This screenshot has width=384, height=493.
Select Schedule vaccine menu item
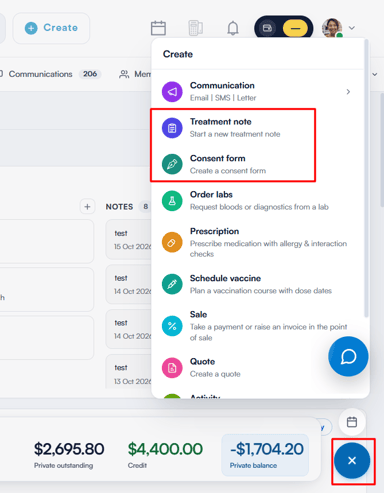[257, 284]
